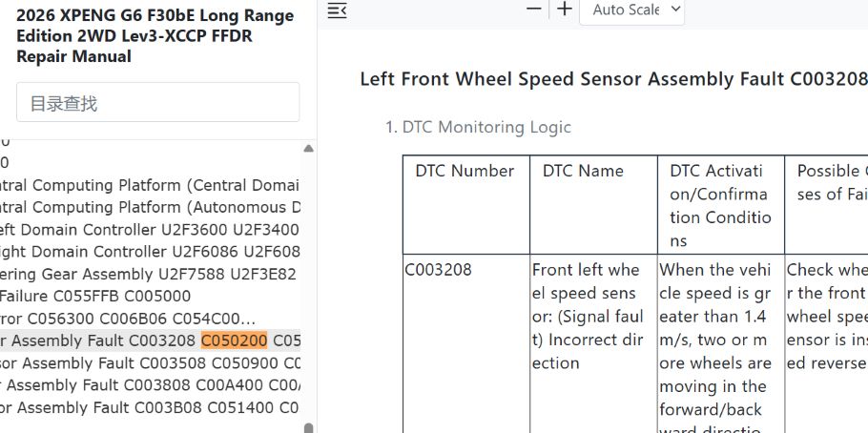868x433 pixels.
Task: Click the zoom in plus button
Action: point(564,9)
